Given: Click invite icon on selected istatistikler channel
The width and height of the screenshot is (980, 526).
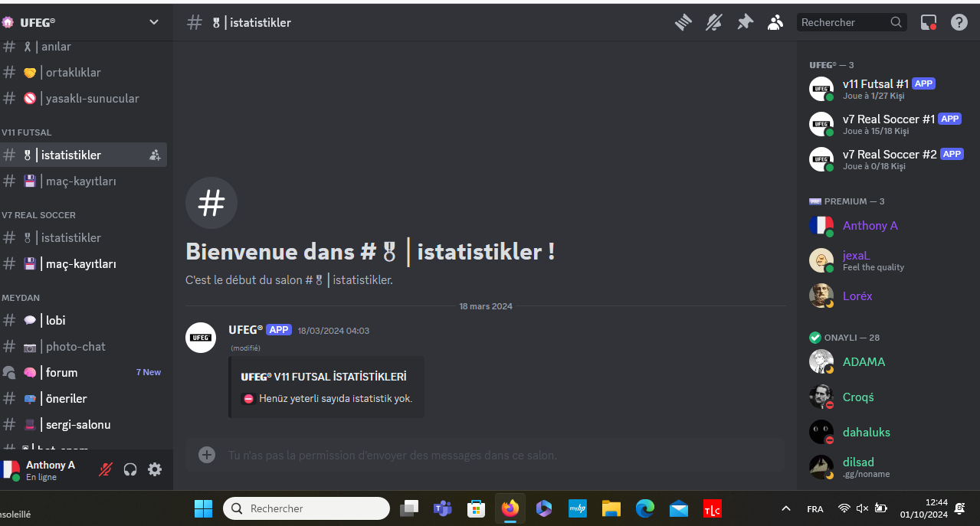Looking at the screenshot, I should click(155, 155).
